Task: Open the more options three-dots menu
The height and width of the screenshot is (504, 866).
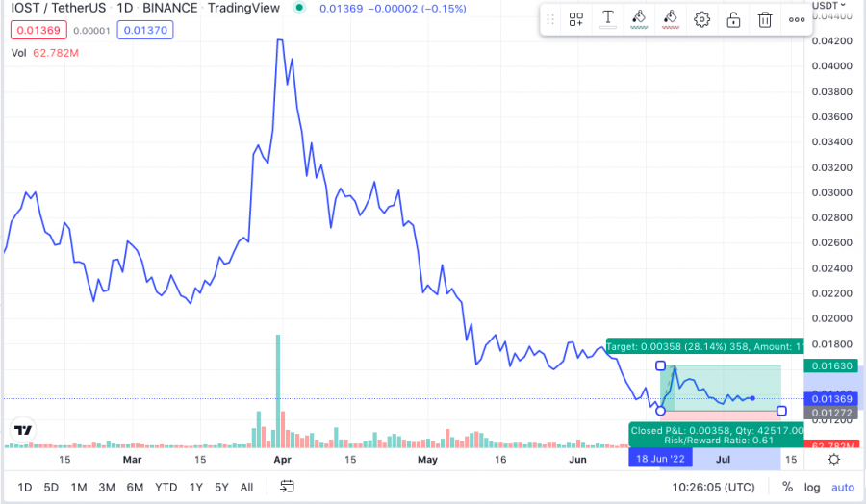Action: (x=797, y=20)
